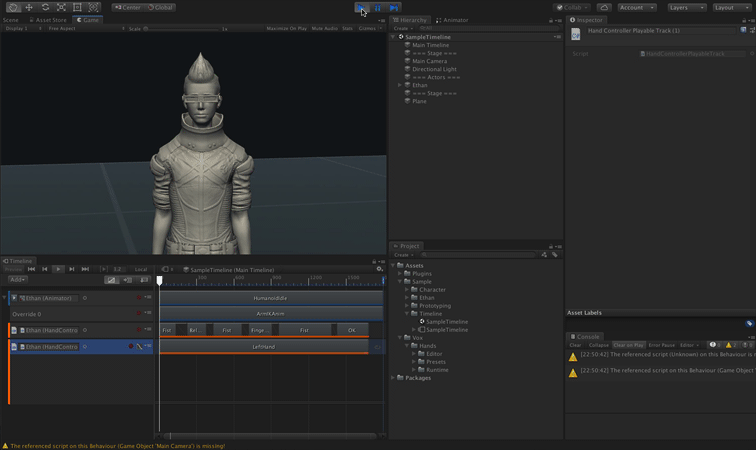Toggle Clear on Play in Console
This screenshot has height=450, width=756.
point(628,345)
